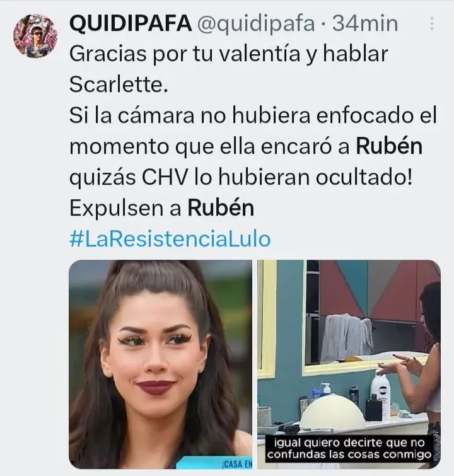
Task: Open the @quidipafa handle link
Action: coord(256,25)
